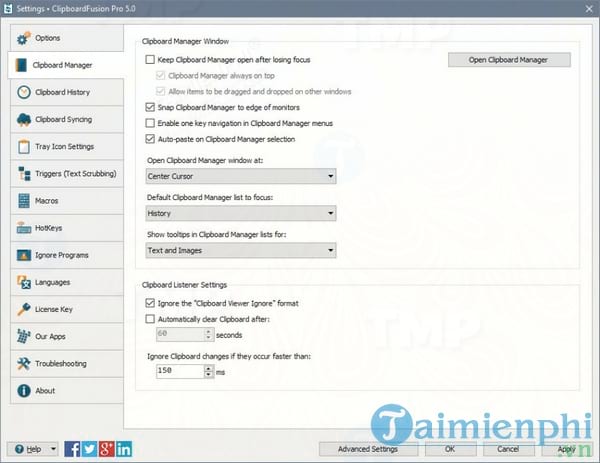
Task: Expand the History list focus dropdown
Action: click(x=329, y=213)
